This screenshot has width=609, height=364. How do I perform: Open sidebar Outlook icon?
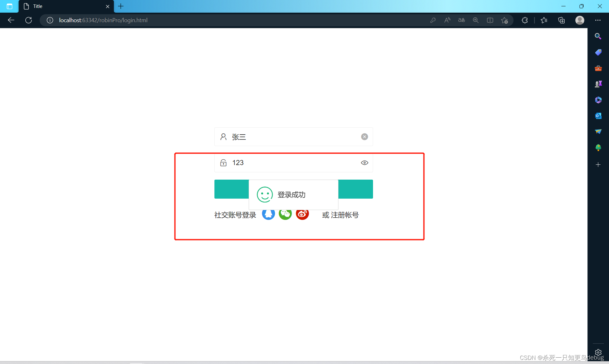pyautogui.click(x=598, y=116)
